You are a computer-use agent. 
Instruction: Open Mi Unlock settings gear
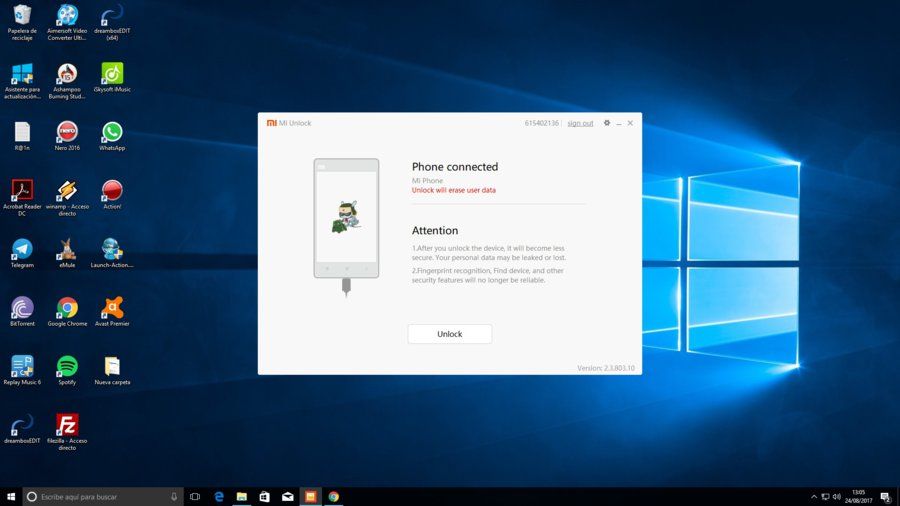point(607,123)
